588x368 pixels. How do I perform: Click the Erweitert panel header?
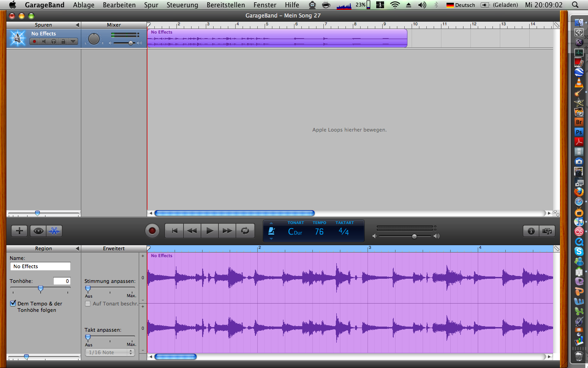point(114,248)
